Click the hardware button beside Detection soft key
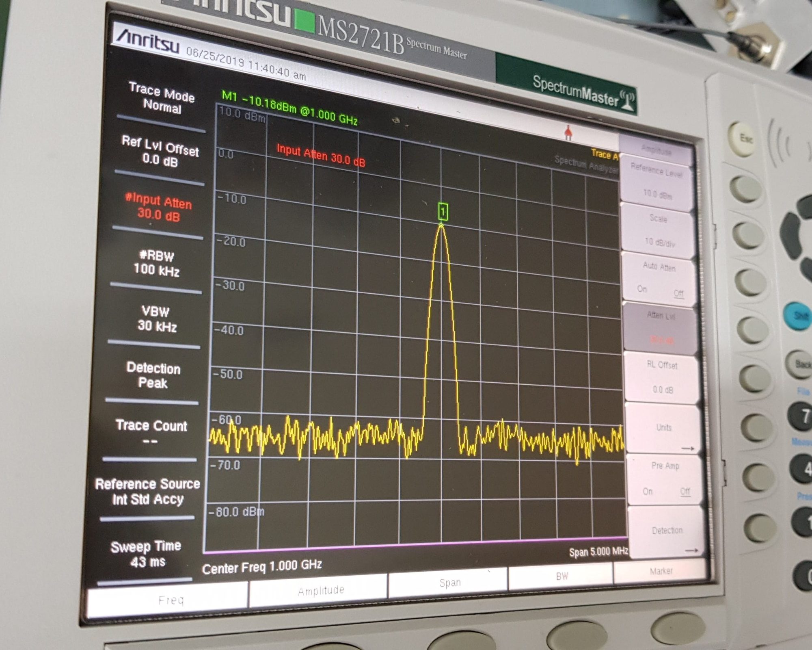This screenshot has height=650, width=812. (x=760, y=528)
